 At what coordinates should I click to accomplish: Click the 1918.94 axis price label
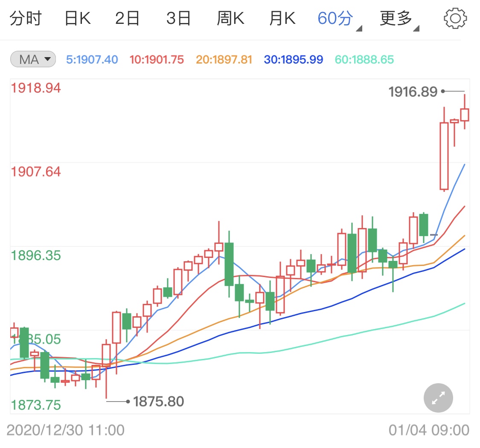(36, 88)
